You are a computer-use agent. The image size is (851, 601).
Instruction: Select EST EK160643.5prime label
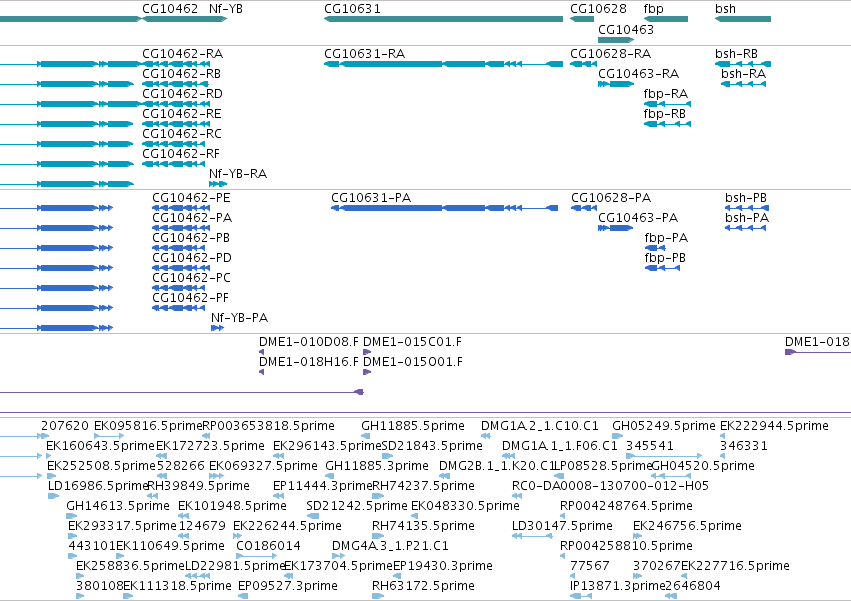coord(101,446)
